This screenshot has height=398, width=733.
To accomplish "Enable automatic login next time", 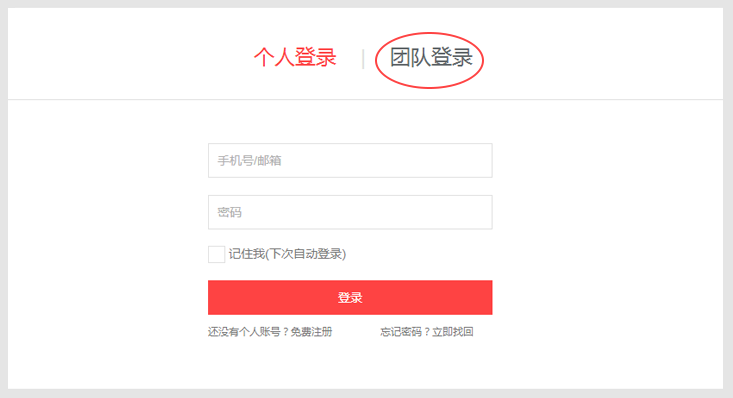I will pos(216,254).
